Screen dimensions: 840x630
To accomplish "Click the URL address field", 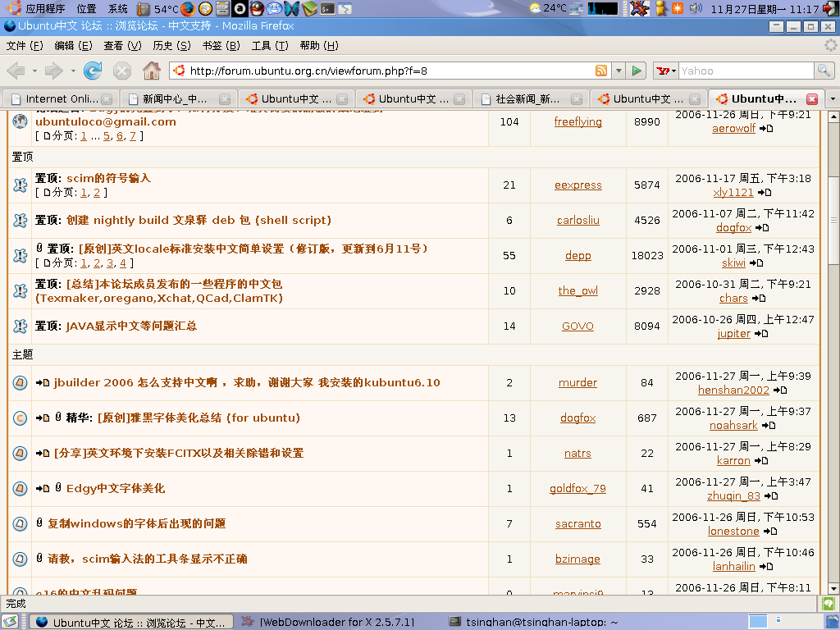I will pos(390,71).
